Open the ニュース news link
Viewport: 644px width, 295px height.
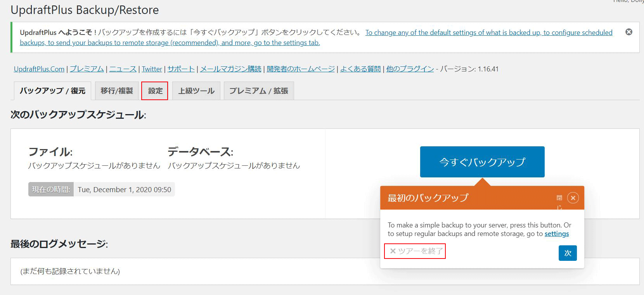click(123, 69)
